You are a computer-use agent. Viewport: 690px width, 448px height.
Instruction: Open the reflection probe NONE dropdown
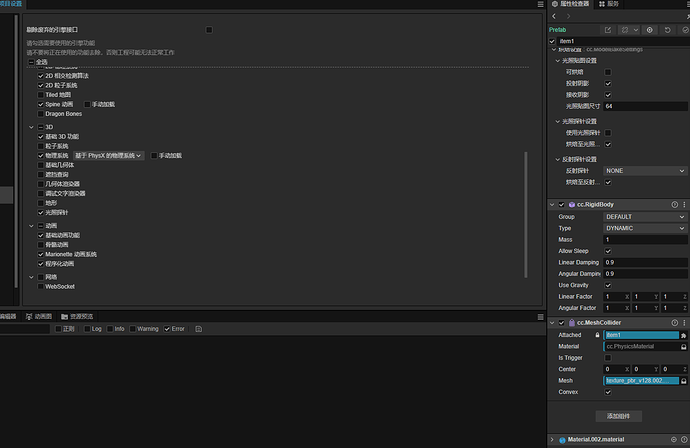(x=645, y=171)
